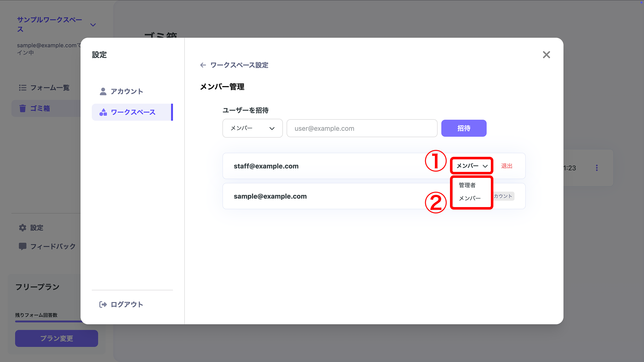The image size is (644, 362).
Task: Click the 招待 invite button
Action: (x=464, y=128)
